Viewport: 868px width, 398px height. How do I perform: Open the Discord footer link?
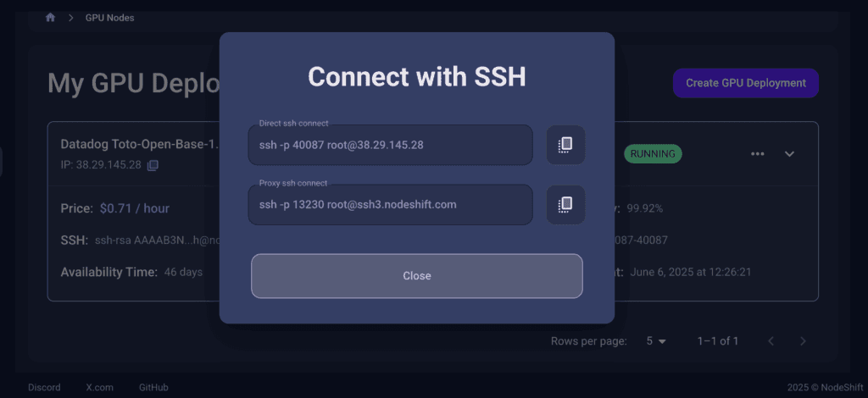[44, 387]
